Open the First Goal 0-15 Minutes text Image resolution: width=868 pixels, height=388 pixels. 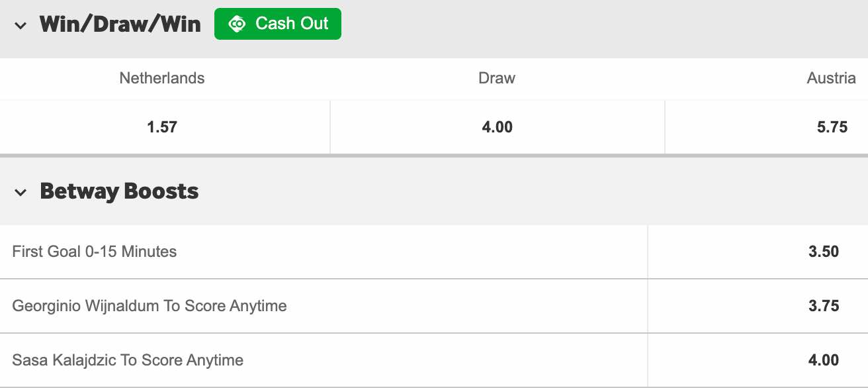[95, 252]
